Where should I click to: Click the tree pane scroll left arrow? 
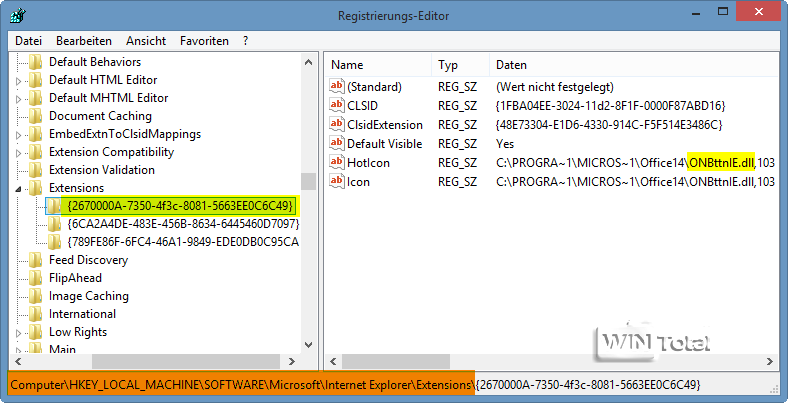(18, 361)
